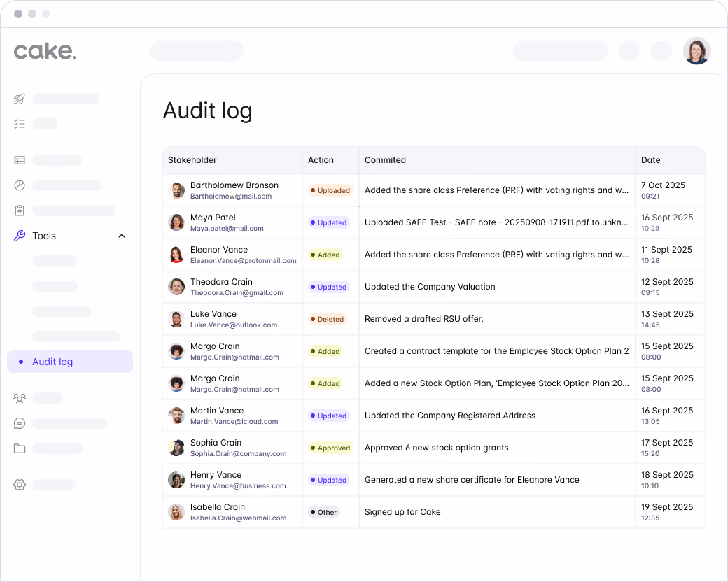Open the pie chart icon in the sidebar
Viewport: 728px width, 582px height.
(x=20, y=185)
